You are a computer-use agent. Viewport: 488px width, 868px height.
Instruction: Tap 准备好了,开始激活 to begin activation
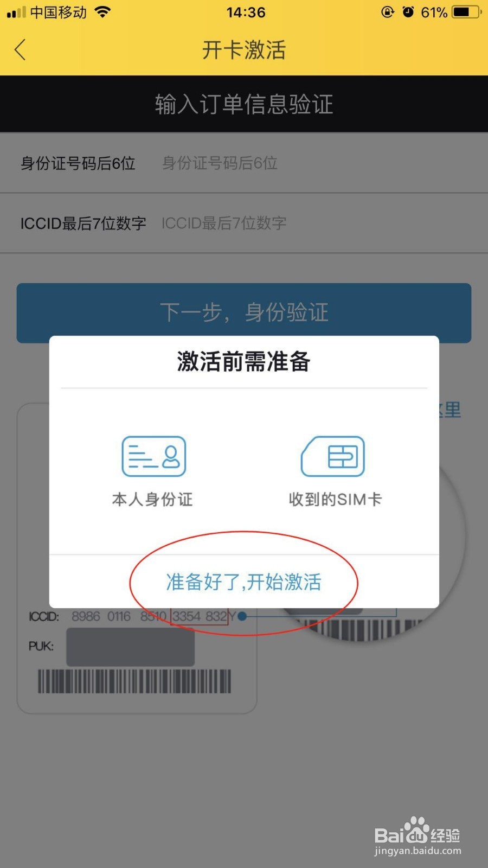tap(244, 582)
